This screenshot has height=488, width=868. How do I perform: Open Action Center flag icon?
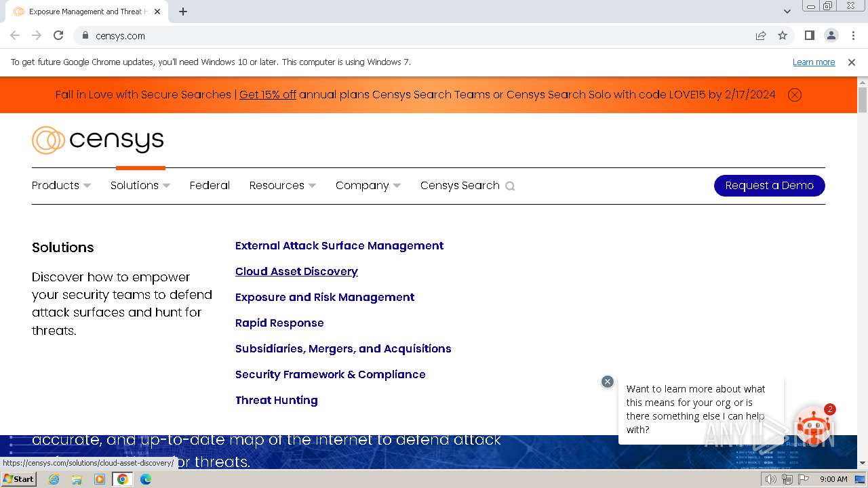[804, 479]
